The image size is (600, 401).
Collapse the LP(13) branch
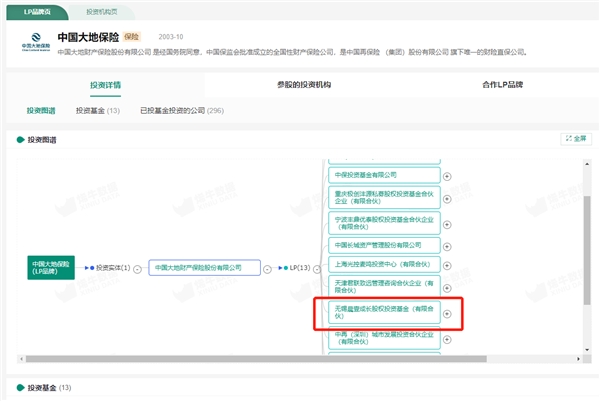tap(317, 269)
